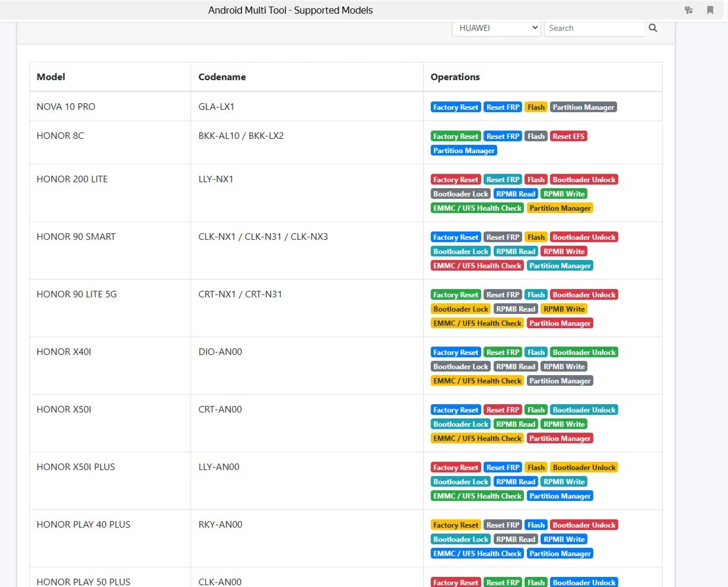
Task: Click RPMB Write for HONOR 200 LITE
Action: pyautogui.click(x=564, y=194)
